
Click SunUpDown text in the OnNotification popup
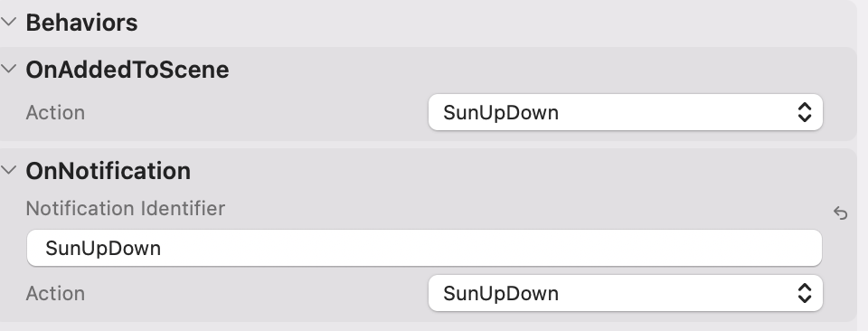[x=501, y=293]
